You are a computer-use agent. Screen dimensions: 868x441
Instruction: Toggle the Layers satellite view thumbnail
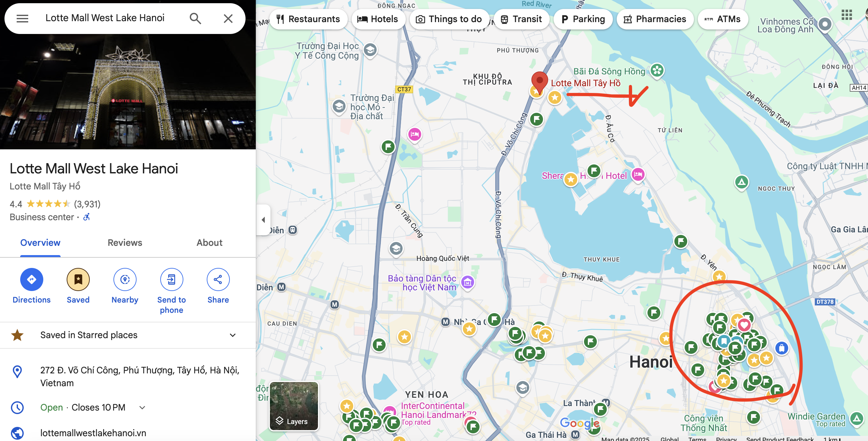tap(294, 406)
